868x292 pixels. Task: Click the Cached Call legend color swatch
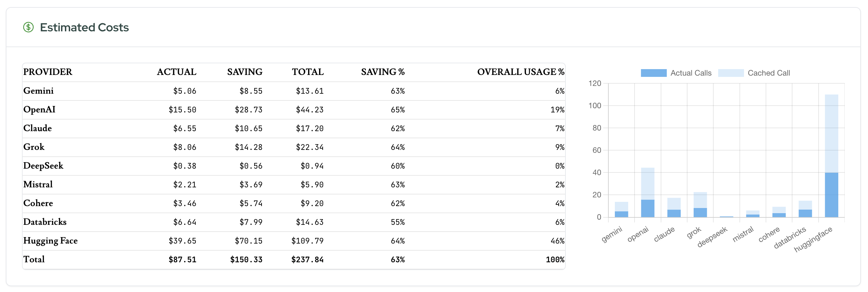click(x=730, y=73)
